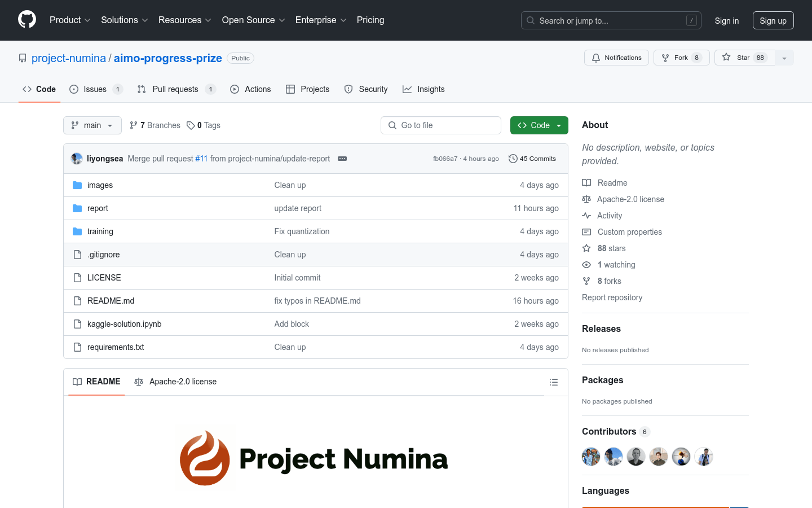Open the Pricing page
Viewport: 812px width, 508px height.
(370, 20)
